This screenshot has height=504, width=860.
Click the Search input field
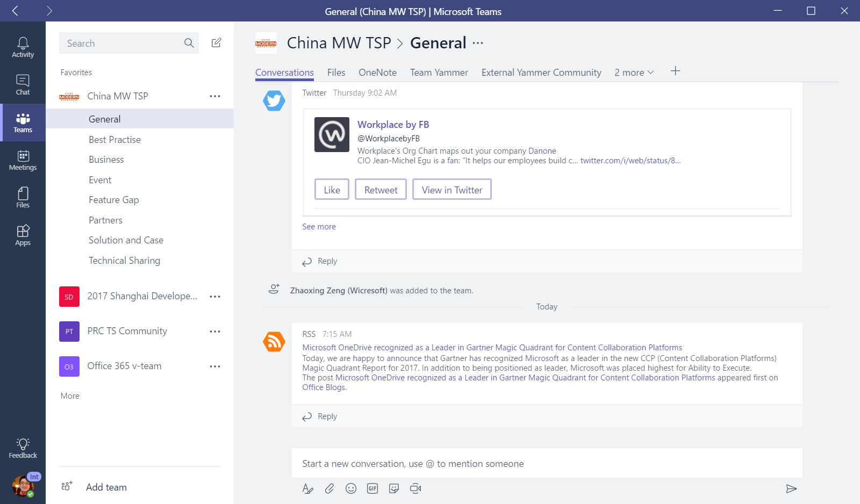pos(124,43)
